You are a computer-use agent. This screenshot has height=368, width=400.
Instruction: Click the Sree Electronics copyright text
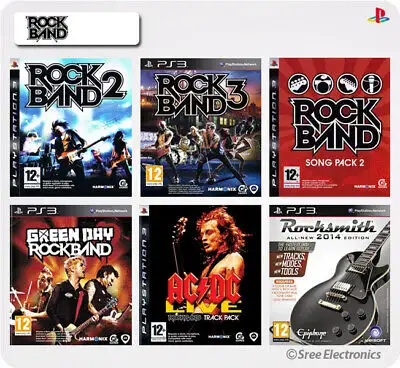click(333, 354)
